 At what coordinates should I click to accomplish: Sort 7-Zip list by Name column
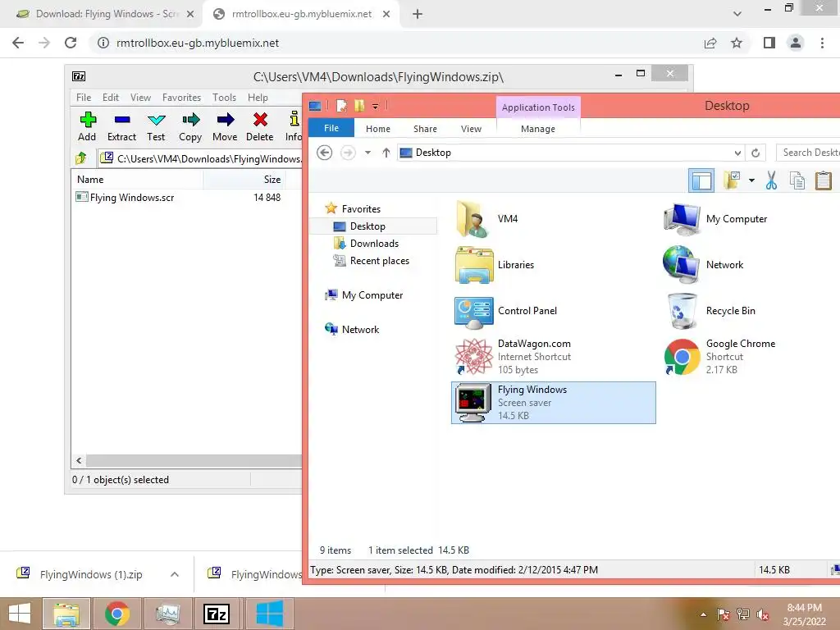[137, 180]
